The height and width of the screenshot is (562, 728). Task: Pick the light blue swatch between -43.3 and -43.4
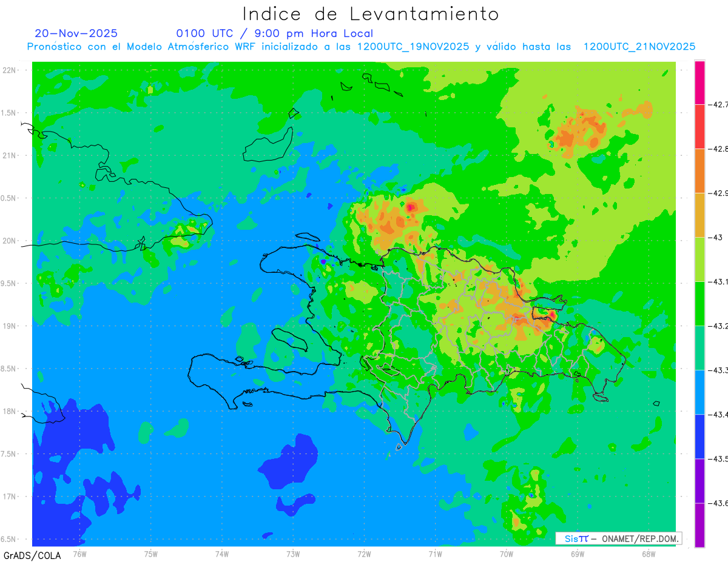(699, 392)
